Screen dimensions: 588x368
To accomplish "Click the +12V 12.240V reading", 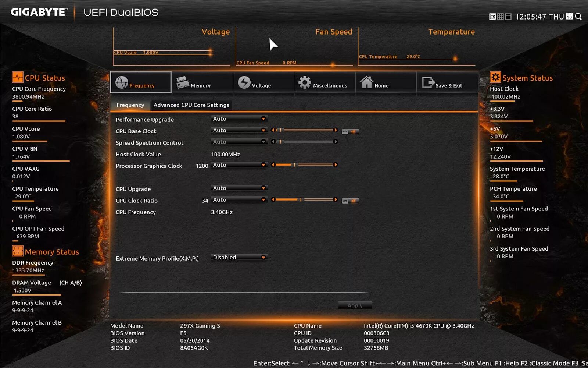I will pyautogui.click(x=500, y=157).
